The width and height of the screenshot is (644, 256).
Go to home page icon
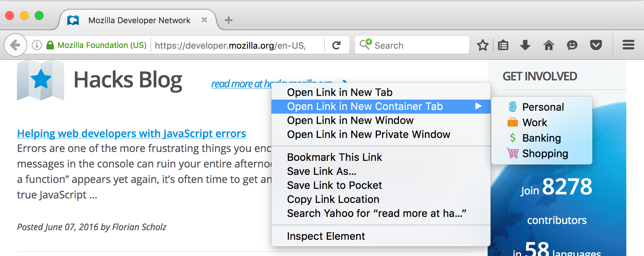(x=549, y=45)
